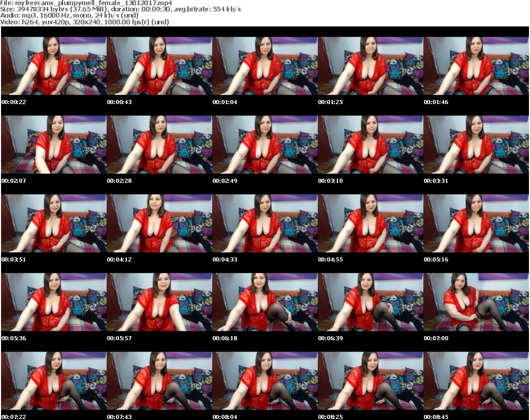Click the 00:01:04 timestamp label

click(225, 102)
